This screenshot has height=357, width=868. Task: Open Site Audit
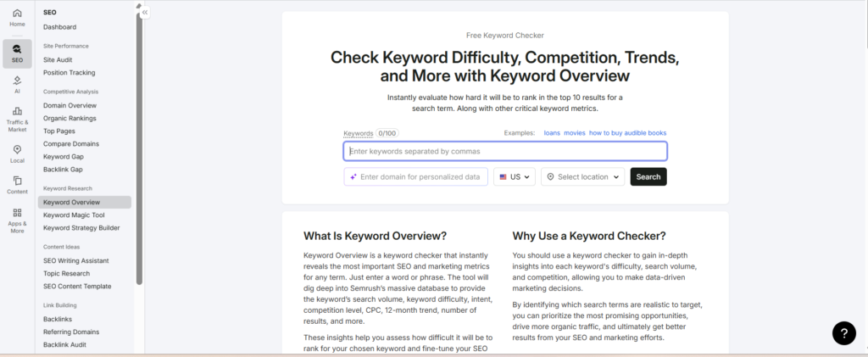click(58, 59)
